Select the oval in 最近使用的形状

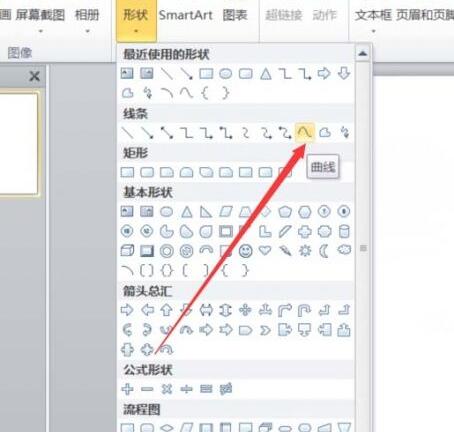(x=226, y=74)
